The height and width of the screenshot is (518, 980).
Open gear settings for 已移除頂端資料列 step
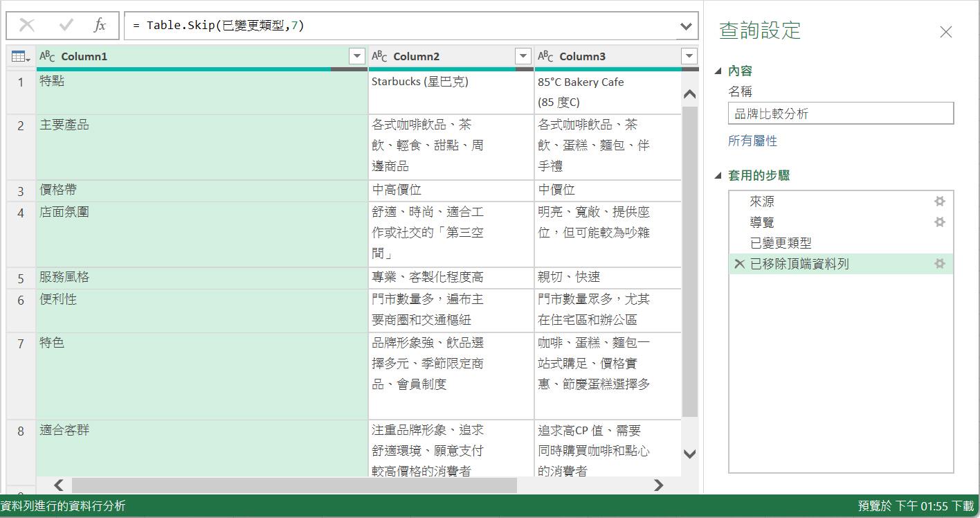coord(939,264)
